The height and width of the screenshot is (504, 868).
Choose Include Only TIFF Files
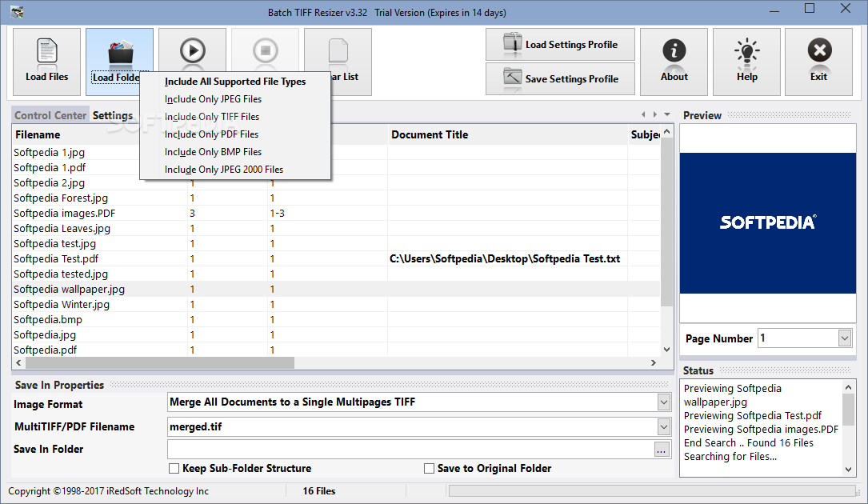click(x=235, y=117)
